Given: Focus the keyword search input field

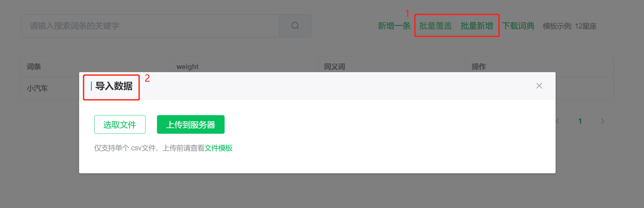Looking at the screenshot, I should point(150,26).
